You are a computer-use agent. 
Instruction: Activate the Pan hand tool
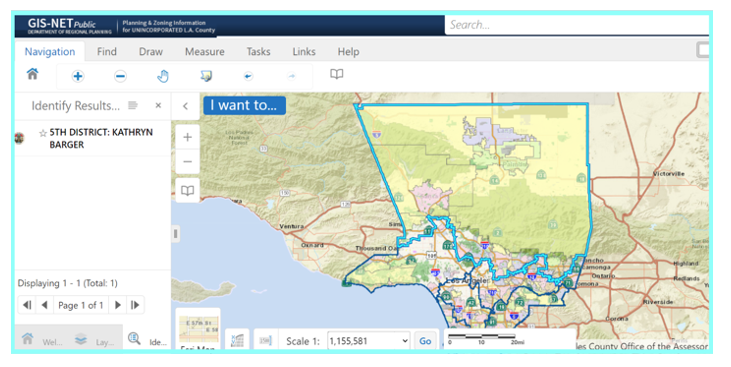pyautogui.click(x=163, y=76)
